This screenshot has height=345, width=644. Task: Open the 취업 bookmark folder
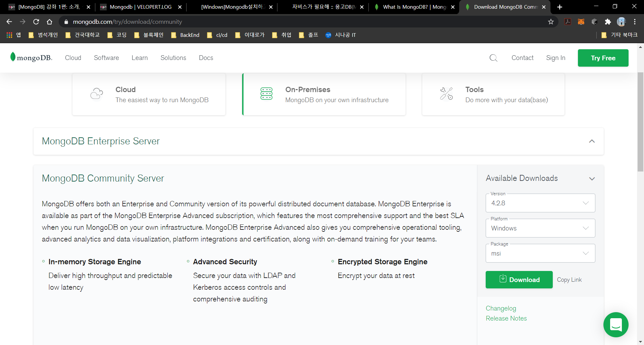(281, 35)
